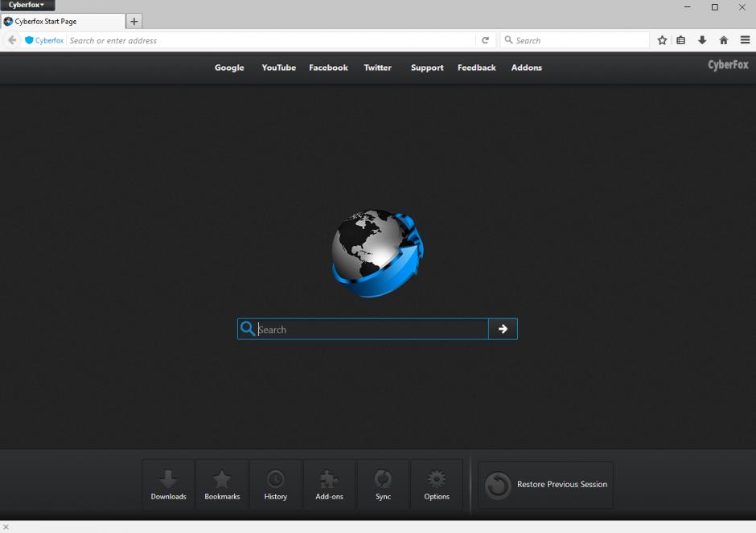Focus the start page Search field
The width and height of the screenshot is (756, 533).
click(363, 329)
